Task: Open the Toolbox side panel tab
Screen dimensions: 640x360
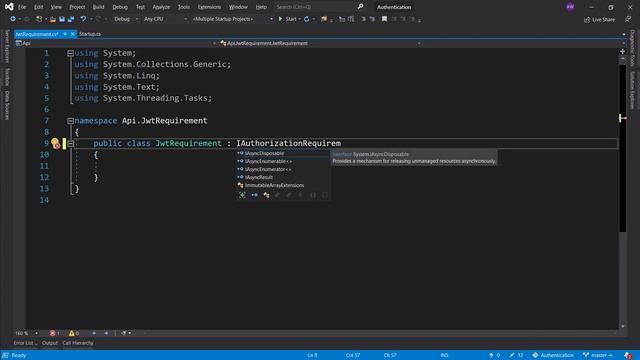Action: click(x=7, y=77)
